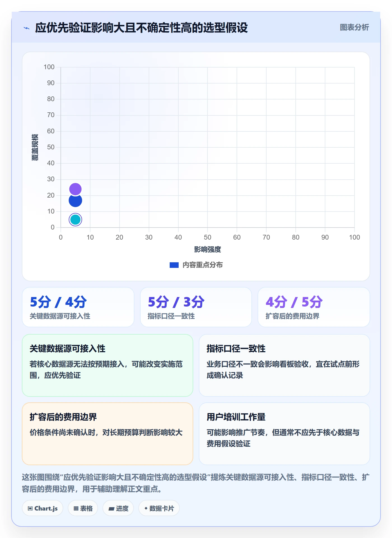The width and height of the screenshot is (392, 538).
Task: Open the 指标口径一致性 detail card
Action: [284, 365]
